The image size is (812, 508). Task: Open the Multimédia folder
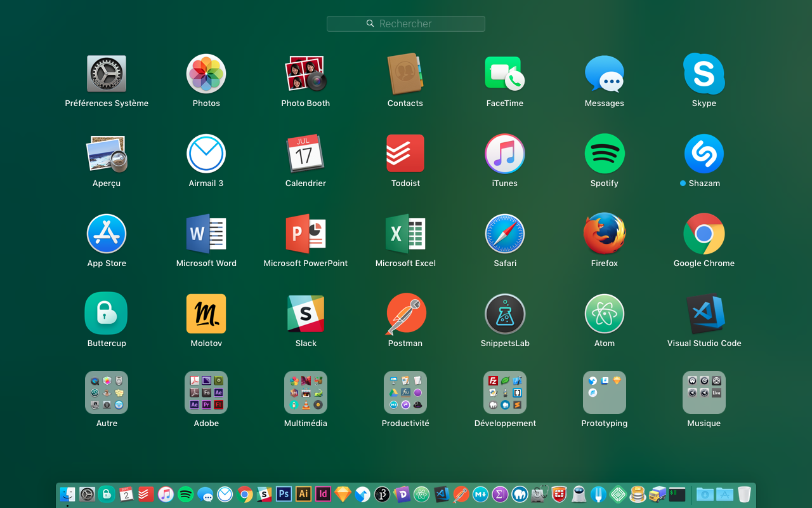click(306, 393)
